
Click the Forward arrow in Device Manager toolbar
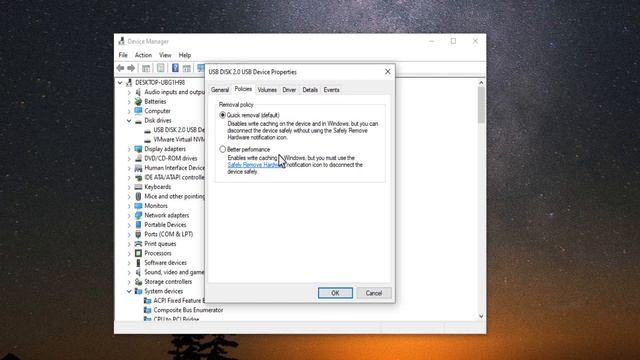point(131,68)
